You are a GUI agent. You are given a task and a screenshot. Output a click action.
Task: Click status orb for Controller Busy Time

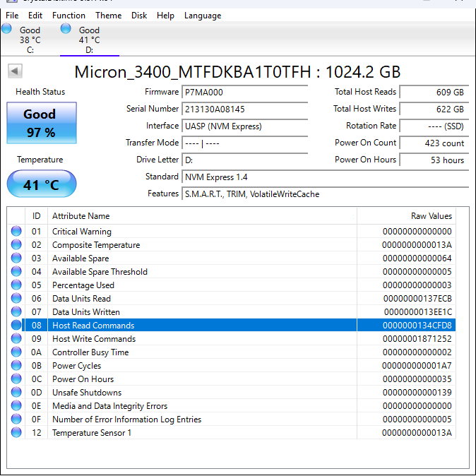[x=16, y=352]
